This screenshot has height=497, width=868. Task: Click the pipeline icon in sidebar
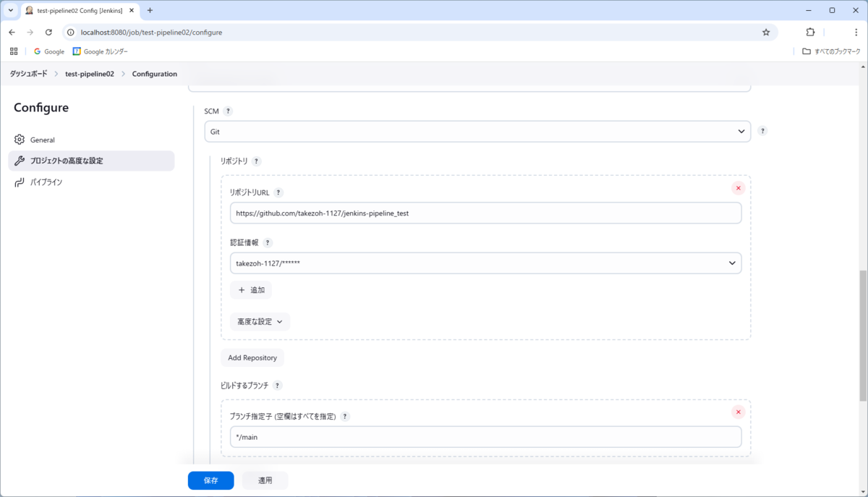[x=20, y=182]
